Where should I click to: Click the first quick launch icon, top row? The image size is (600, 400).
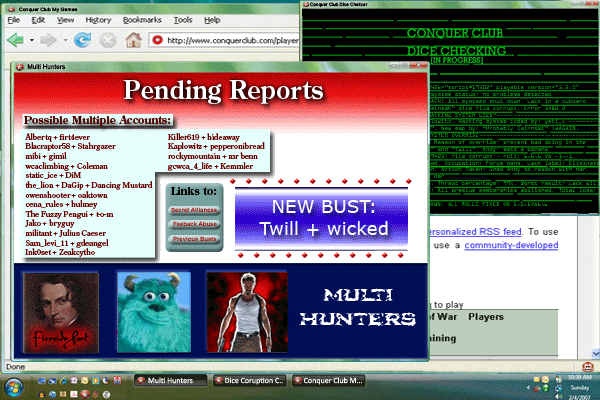click(x=42, y=381)
